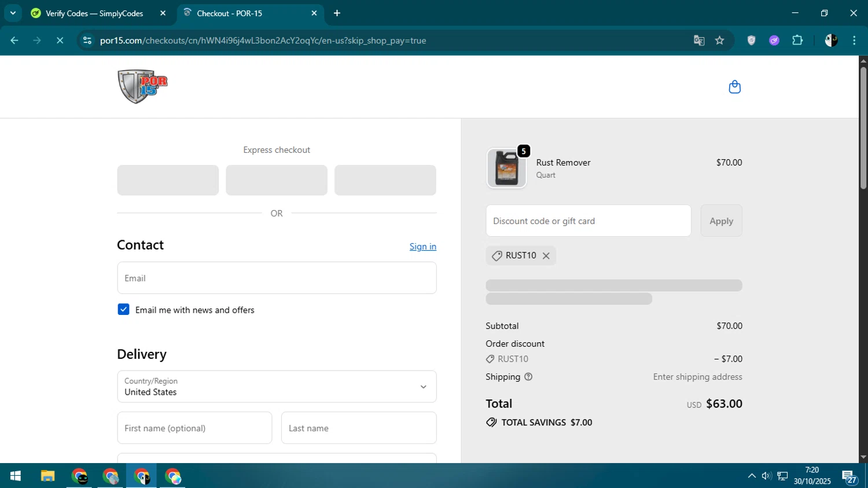The width and height of the screenshot is (868, 488).
Task: Go forward with the browser arrow
Action: pos(37,41)
